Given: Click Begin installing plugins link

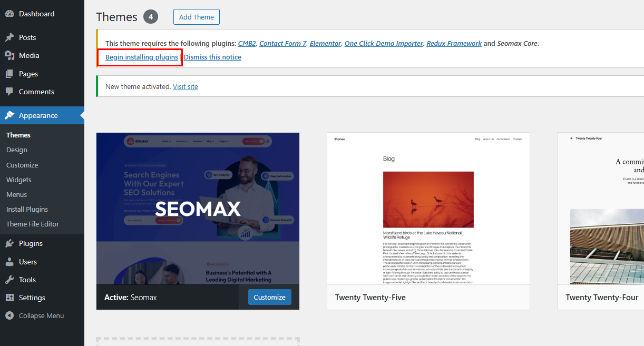Looking at the screenshot, I should pyautogui.click(x=142, y=57).
